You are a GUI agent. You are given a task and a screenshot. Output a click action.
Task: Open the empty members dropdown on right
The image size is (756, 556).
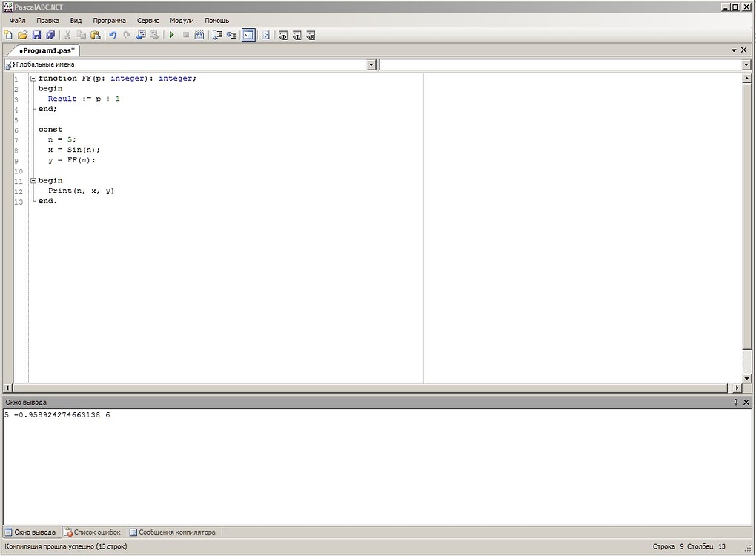[x=746, y=65]
